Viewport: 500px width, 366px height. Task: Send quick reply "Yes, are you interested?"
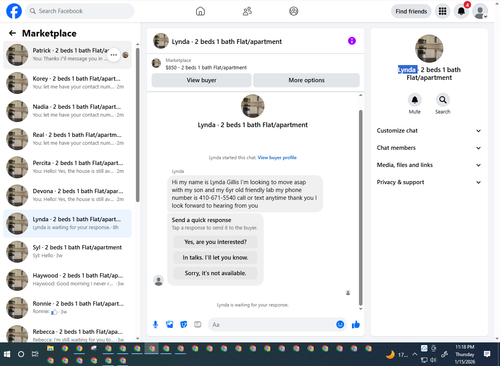[x=215, y=242]
